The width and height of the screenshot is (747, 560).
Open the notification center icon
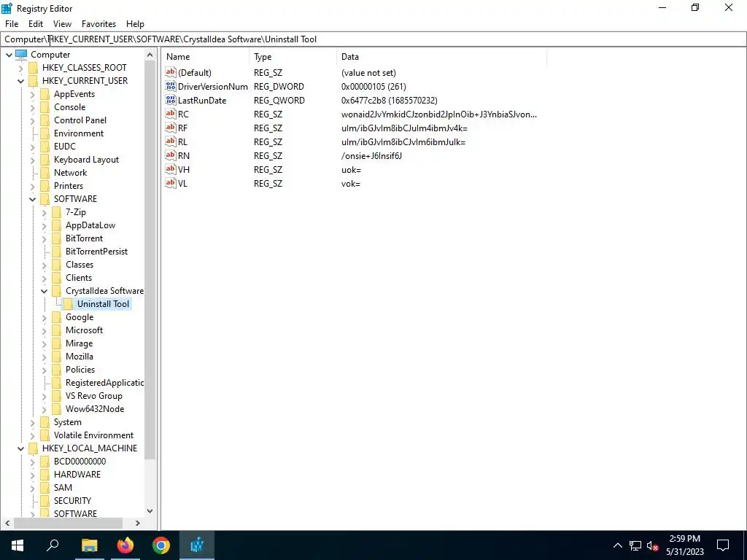723,545
